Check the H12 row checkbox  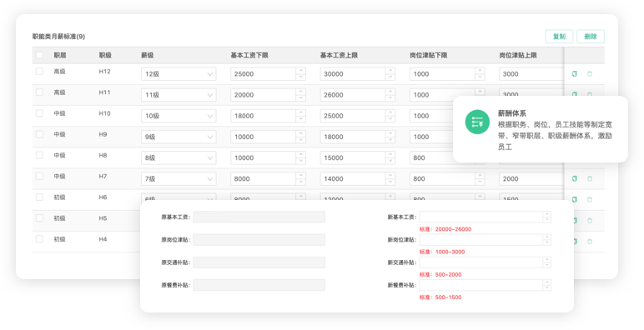39,71
